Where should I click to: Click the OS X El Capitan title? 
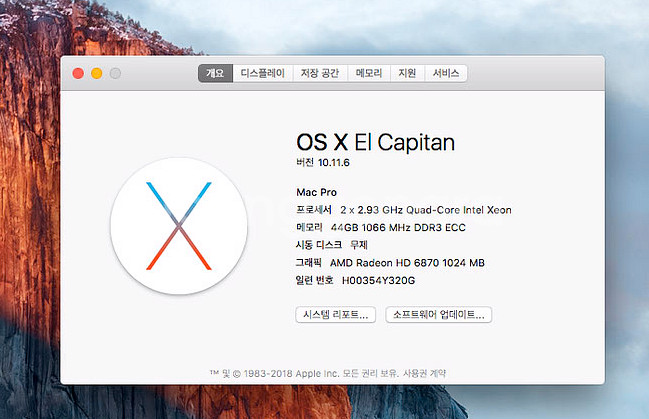pyautogui.click(x=375, y=142)
